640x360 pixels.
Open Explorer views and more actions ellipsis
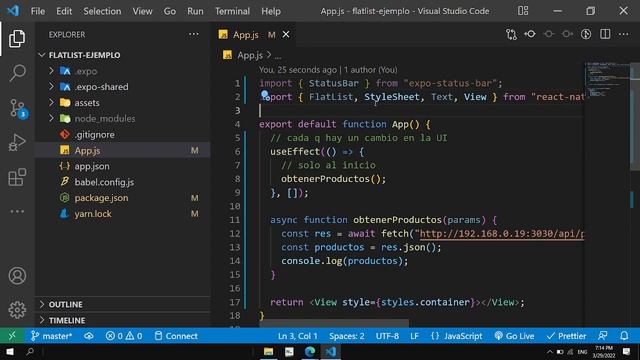(x=193, y=34)
